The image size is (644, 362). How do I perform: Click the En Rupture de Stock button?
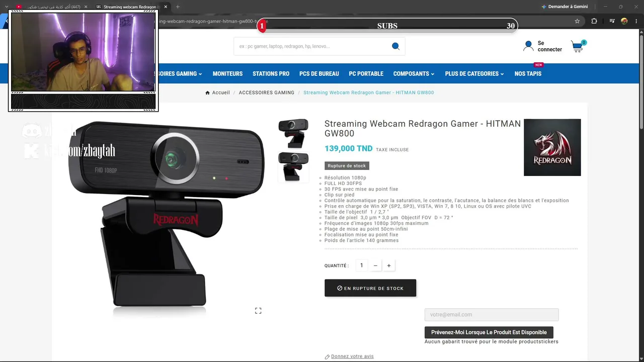pyautogui.click(x=370, y=288)
